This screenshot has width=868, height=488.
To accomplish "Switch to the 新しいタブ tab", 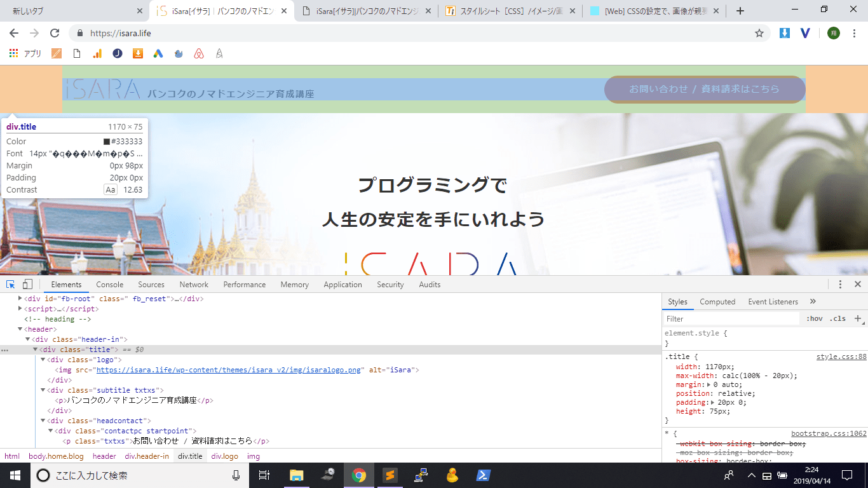I will point(74,11).
